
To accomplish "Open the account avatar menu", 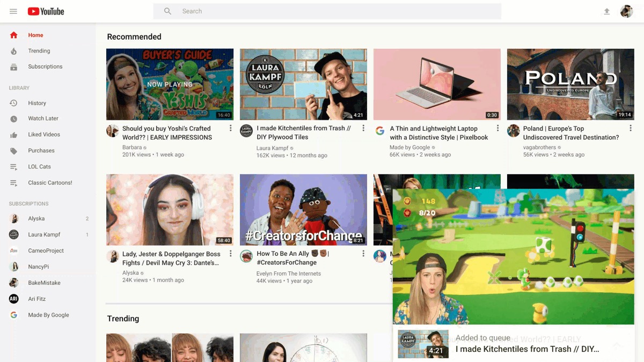I will tap(626, 11).
